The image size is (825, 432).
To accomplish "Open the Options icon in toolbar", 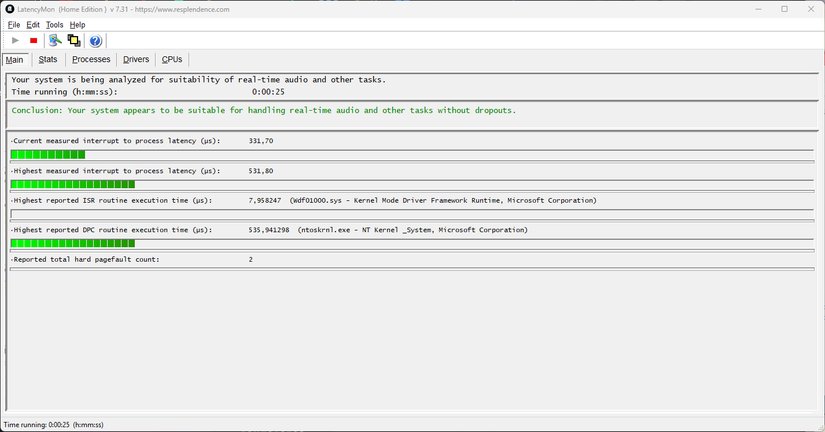I will coord(55,41).
